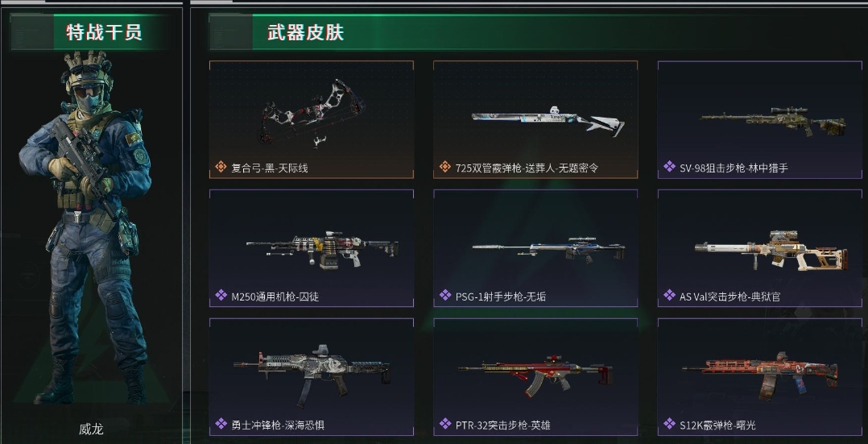Click purple rarity icon next to SV-98狙击步枪

[669, 166]
